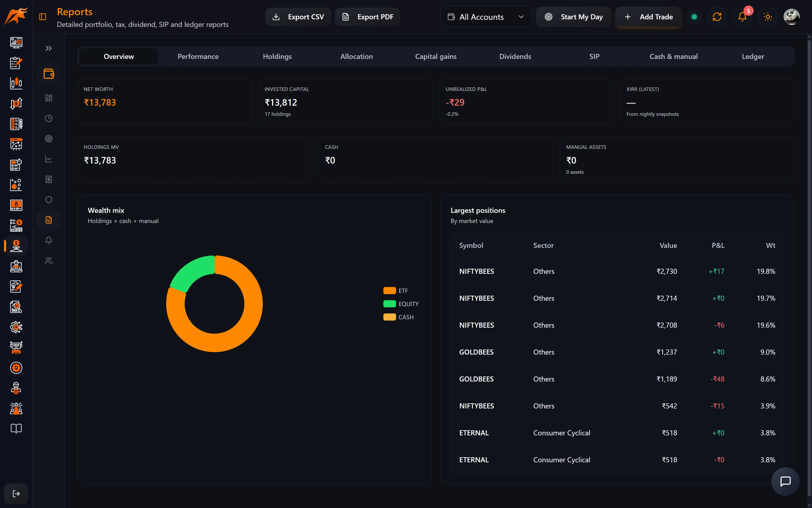The height and width of the screenshot is (508, 812).
Task: Click the CASH legend swatch
Action: pyautogui.click(x=390, y=317)
